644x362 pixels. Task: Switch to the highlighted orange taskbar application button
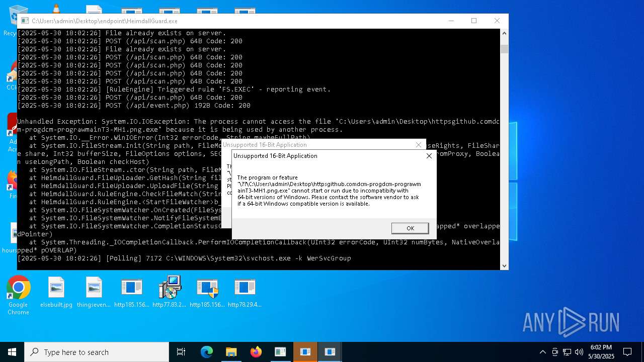[x=305, y=352]
